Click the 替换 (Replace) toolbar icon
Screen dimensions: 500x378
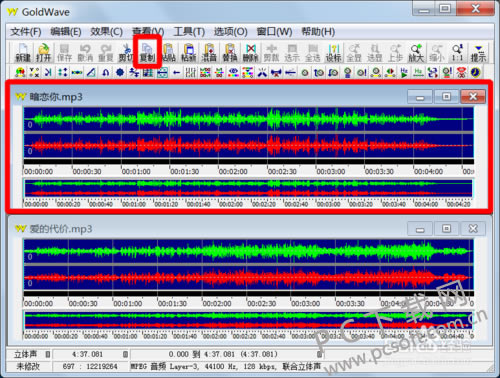coord(230,53)
